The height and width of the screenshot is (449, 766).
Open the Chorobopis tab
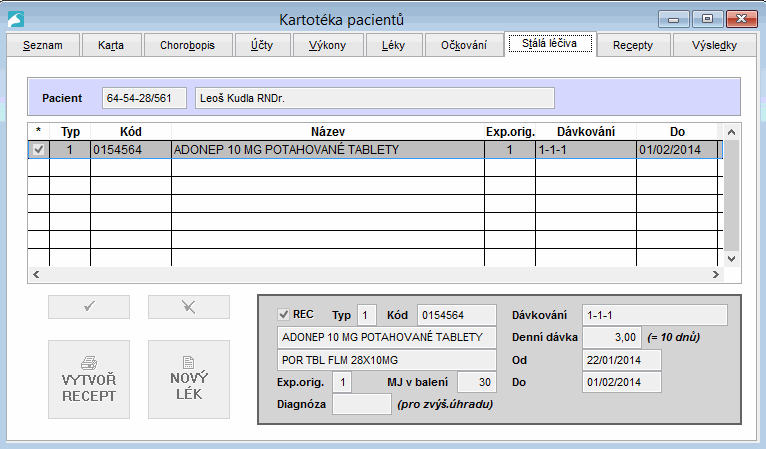(188, 45)
